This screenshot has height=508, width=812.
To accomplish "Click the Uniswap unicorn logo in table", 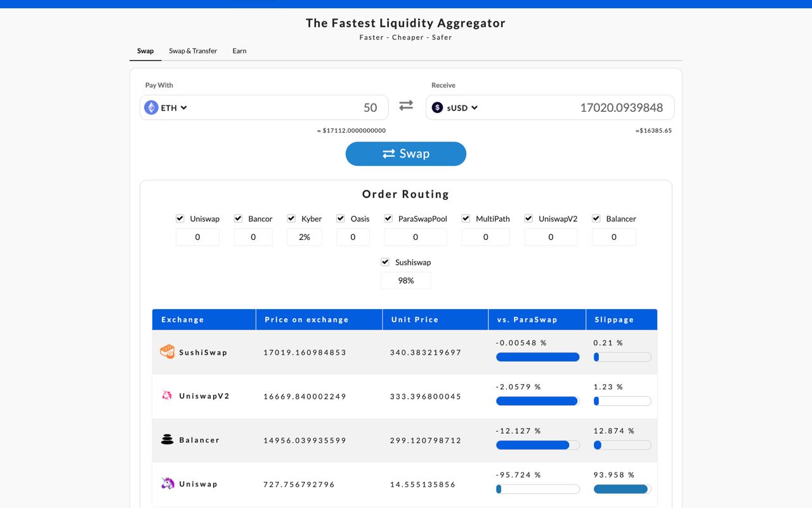I will point(167,483).
